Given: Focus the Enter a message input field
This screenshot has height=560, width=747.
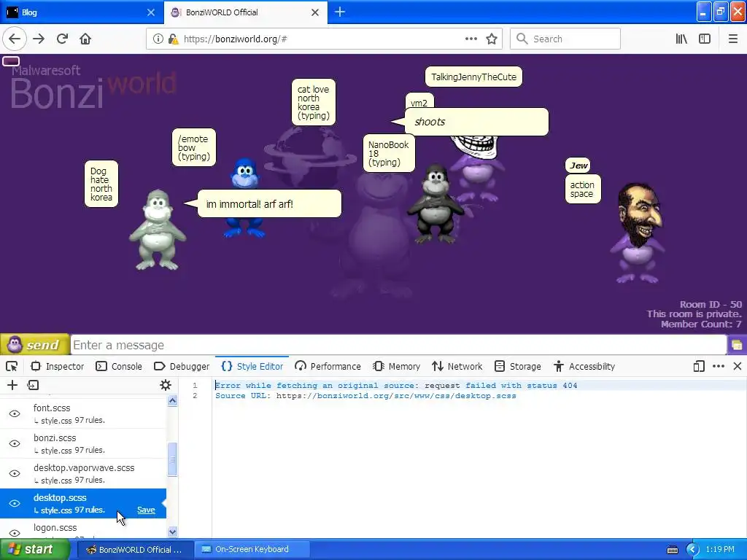Looking at the screenshot, I should [398, 345].
